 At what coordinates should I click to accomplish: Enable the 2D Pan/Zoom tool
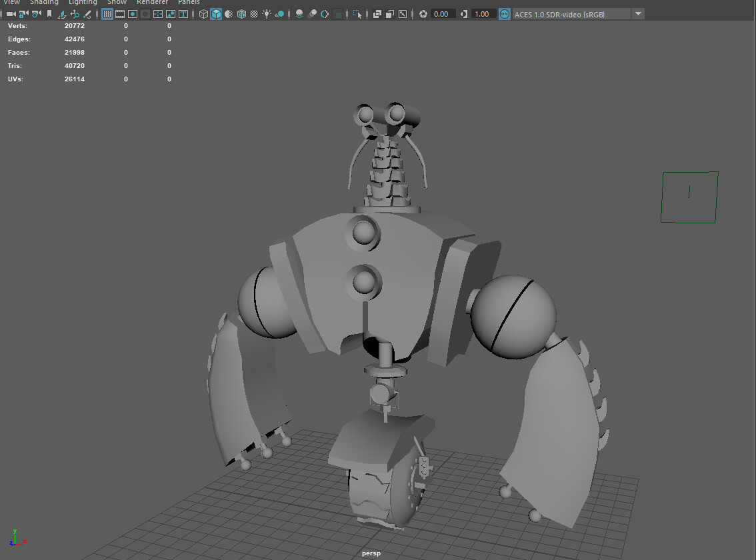(x=74, y=13)
